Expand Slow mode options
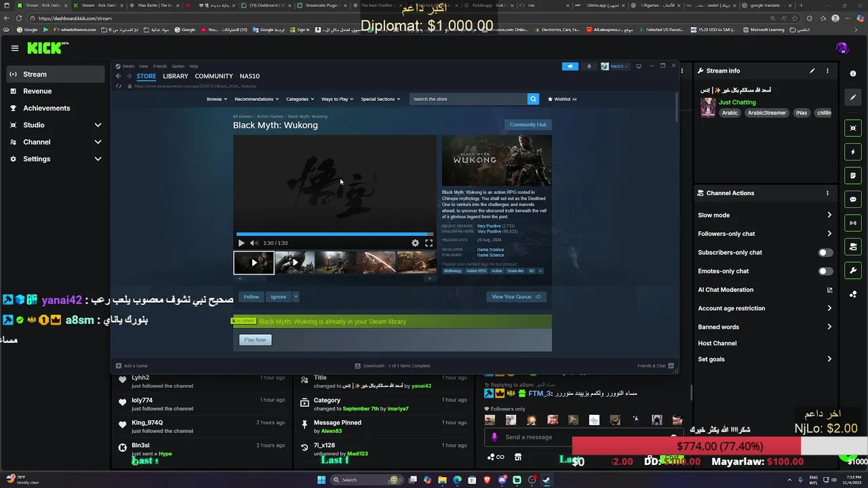Image resolution: width=868 pixels, height=488 pixels. (x=829, y=215)
